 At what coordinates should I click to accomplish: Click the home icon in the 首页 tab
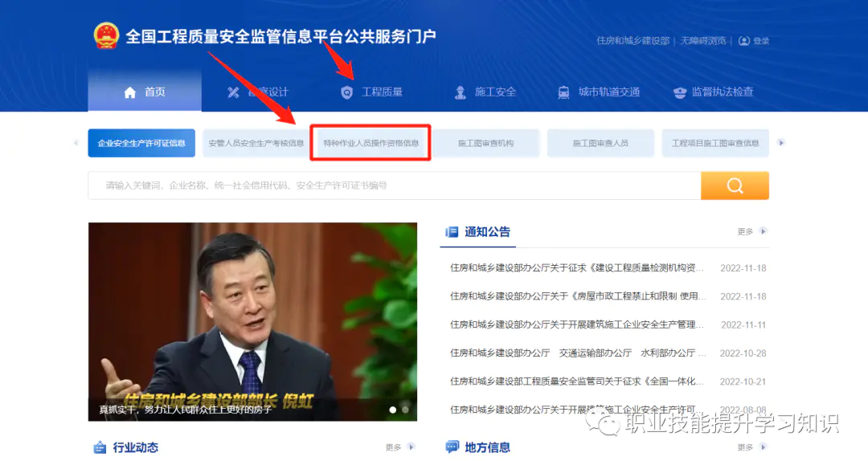tap(130, 92)
